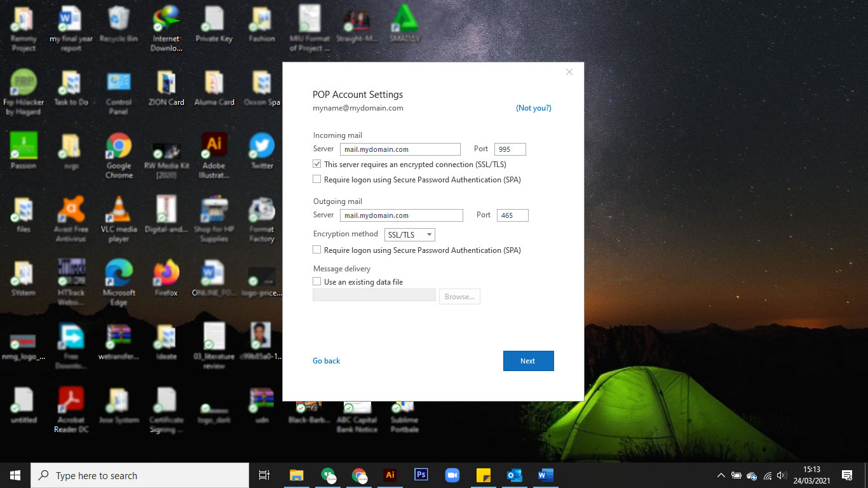Enable SPA logon for outgoing mail

[317, 250]
